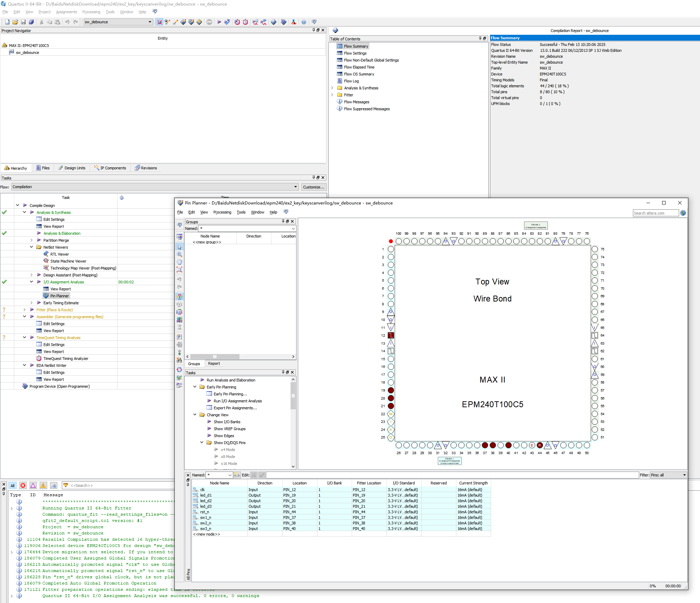
Task: Expand the Partition Merge task
Action: (31, 240)
